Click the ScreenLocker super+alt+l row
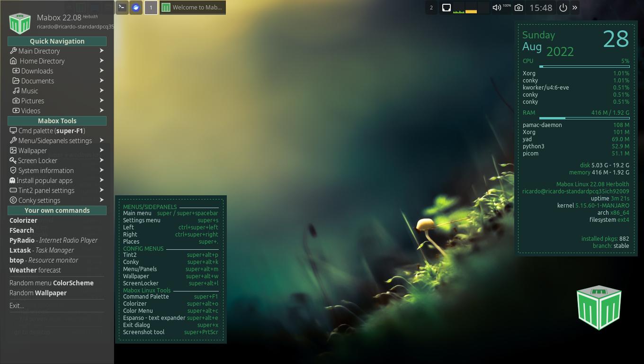The width and height of the screenshot is (644, 364). 170,283
